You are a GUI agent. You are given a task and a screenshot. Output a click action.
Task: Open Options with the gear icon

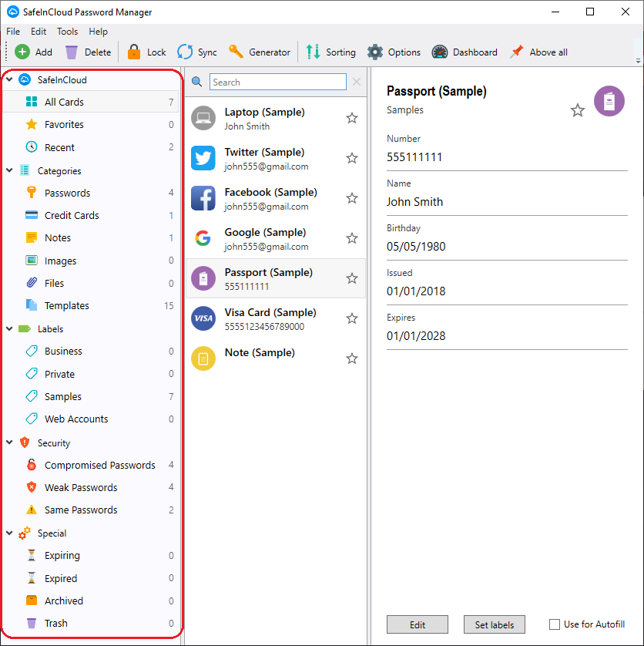374,52
